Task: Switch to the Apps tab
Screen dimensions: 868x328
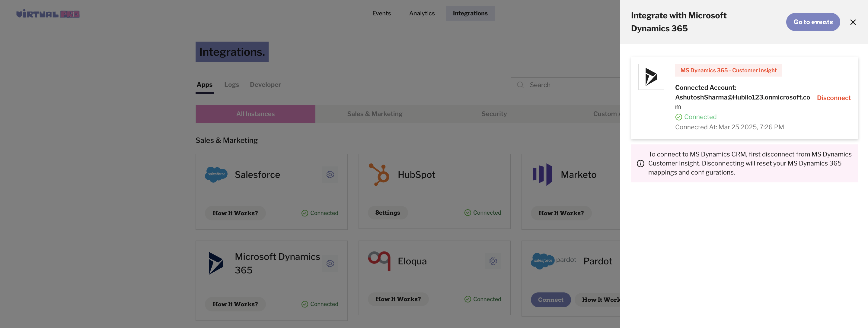Action: point(205,85)
